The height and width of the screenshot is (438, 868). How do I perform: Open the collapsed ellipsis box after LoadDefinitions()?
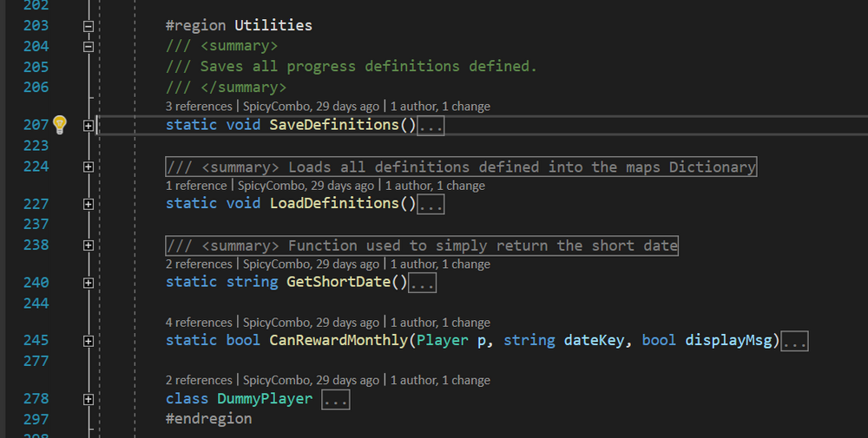tap(431, 204)
